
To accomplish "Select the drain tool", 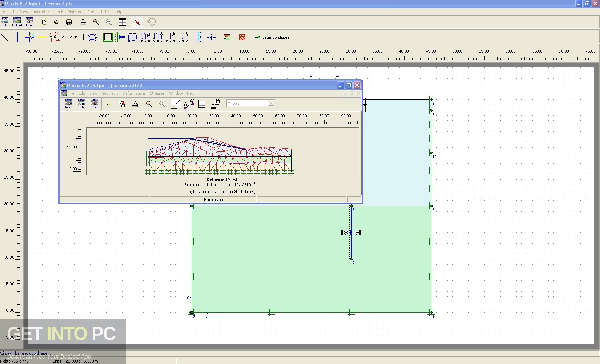I will [x=198, y=37].
